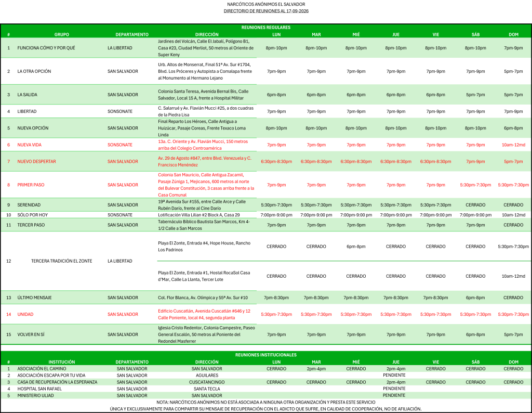
Task: Select the red UNIDAD group
Action: pyautogui.click(x=25, y=314)
